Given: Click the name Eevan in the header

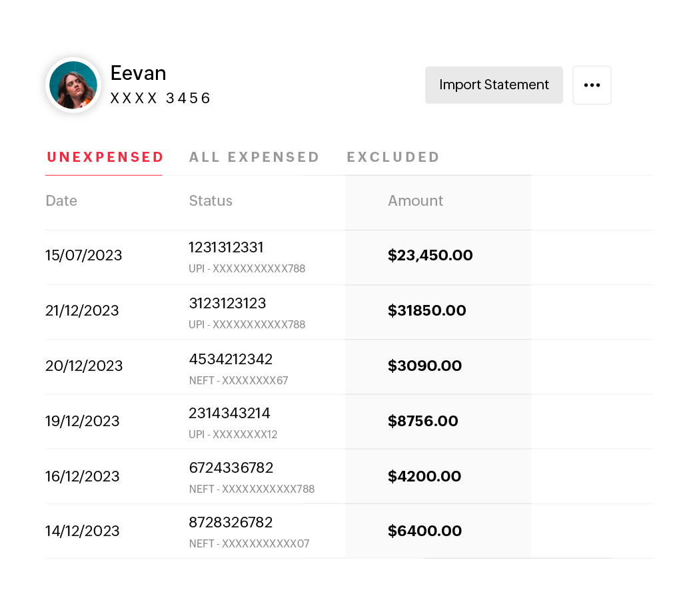Looking at the screenshot, I should (138, 73).
